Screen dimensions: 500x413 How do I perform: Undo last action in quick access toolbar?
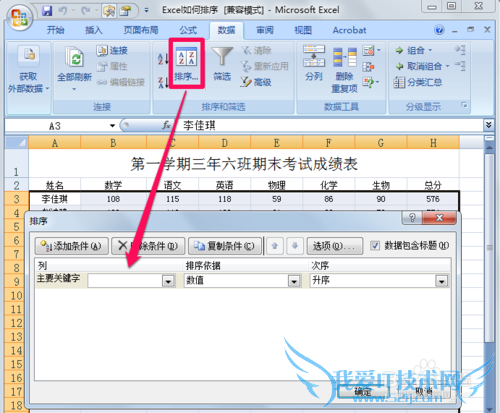point(63,11)
